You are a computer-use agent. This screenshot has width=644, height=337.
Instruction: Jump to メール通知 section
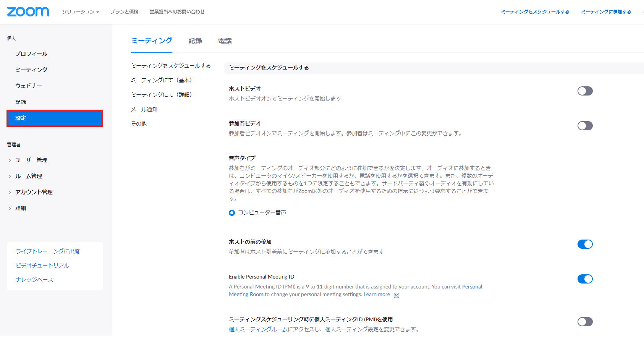pos(144,109)
